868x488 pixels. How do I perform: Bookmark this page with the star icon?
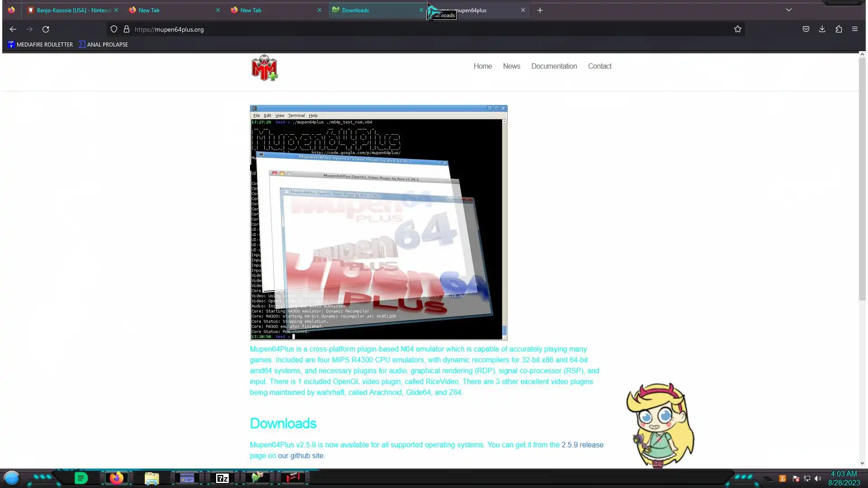coord(737,29)
